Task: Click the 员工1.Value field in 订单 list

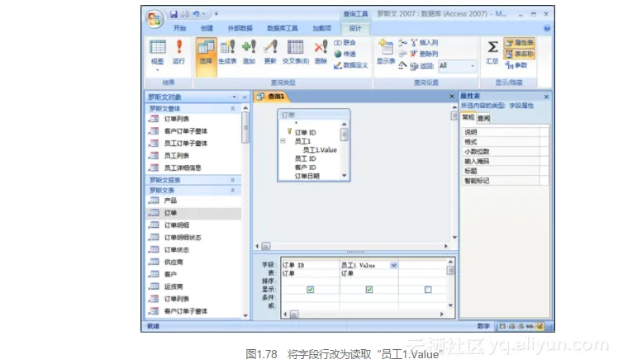Action: tap(320, 150)
